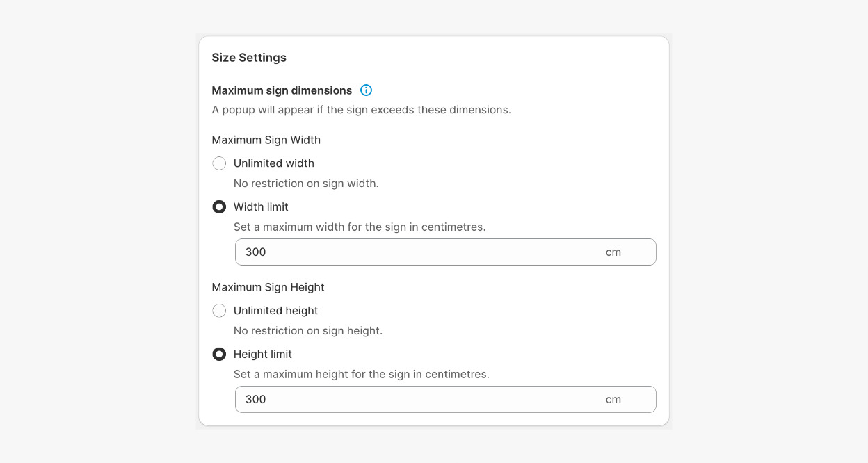Click the Size Settings heading
The width and height of the screenshot is (868, 463).
[x=249, y=58]
